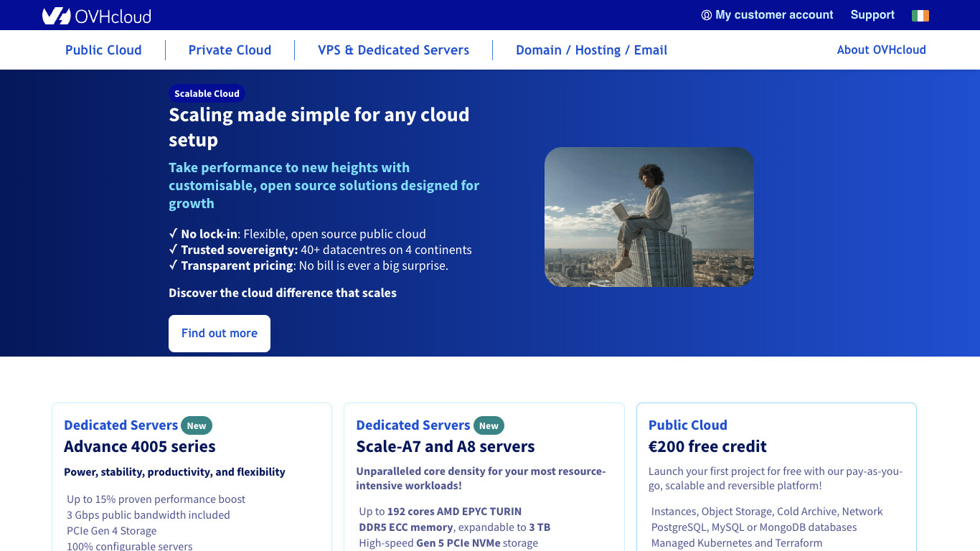This screenshot has width=980, height=551.
Task: Click the Dedicated Servers card heading link
Action: 121,425
